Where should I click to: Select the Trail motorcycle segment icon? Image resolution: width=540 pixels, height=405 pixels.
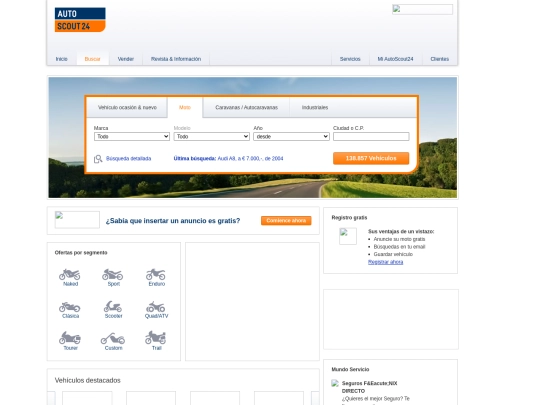pos(156,338)
